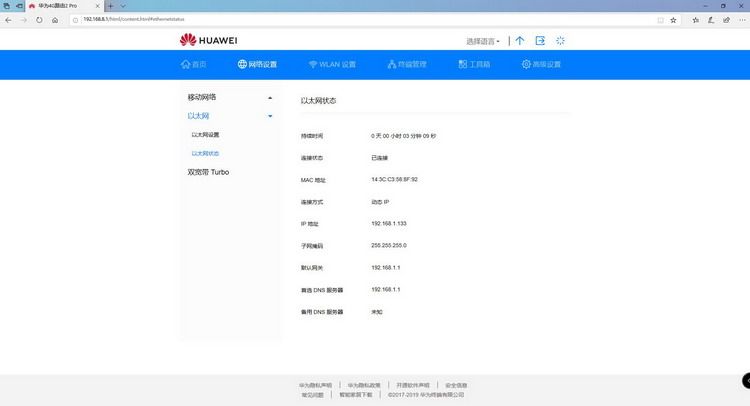The image size is (750, 406).
Task: Click the preferred DNS server value
Action: (x=386, y=289)
